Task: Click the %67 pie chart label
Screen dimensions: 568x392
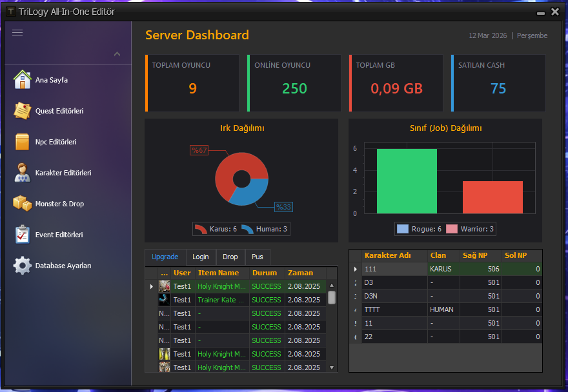Action: click(199, 150)
